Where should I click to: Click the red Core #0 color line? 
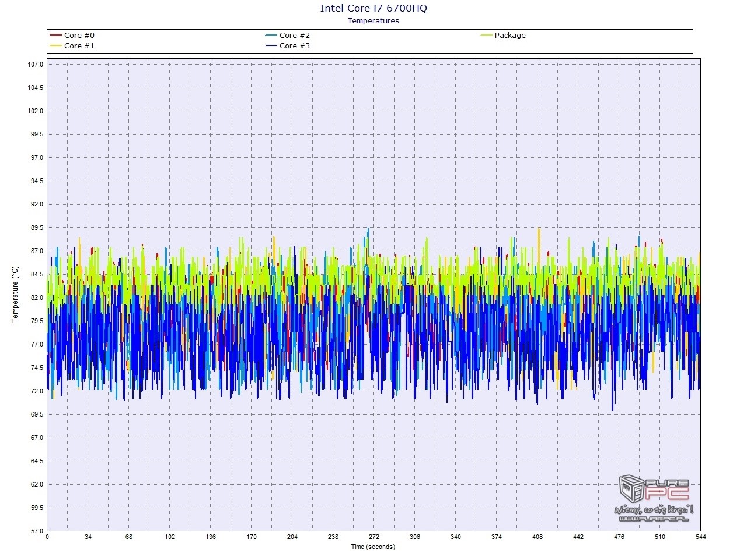pos(56,36)
